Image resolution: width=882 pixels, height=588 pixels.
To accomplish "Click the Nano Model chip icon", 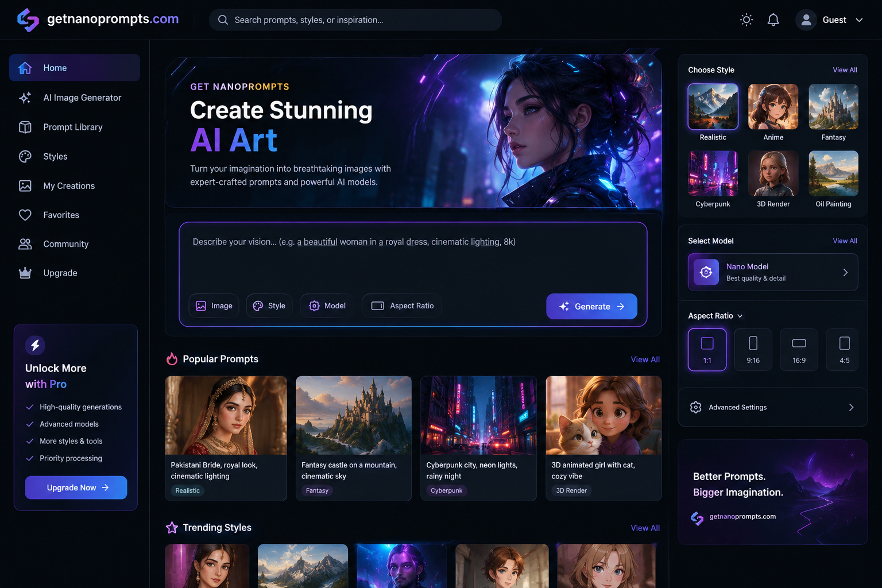I will tap(706, 272).
